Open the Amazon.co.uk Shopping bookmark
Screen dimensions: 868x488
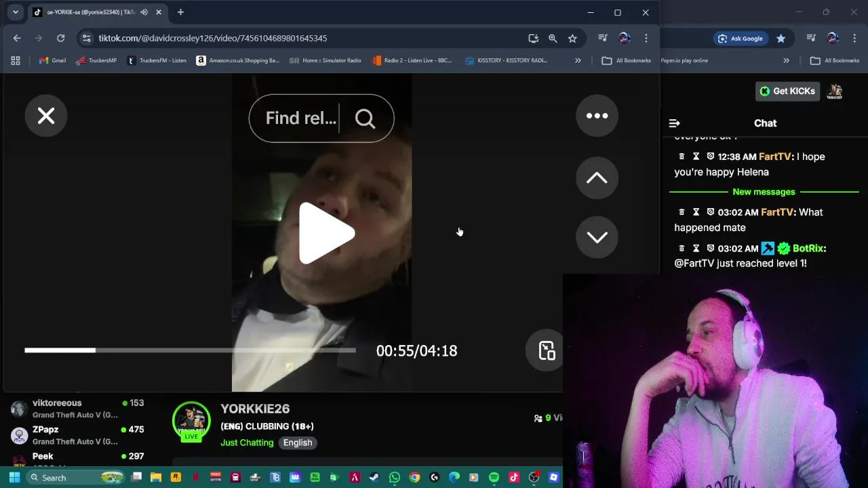click(x=237, y=60)
